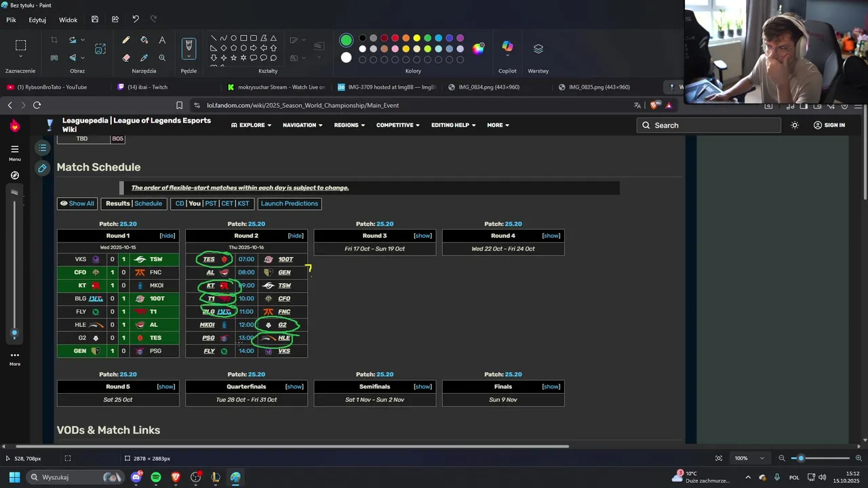Open the 100% zoom level dropdown
This screenshot has height=488, width=868.
tap(749, 458)
